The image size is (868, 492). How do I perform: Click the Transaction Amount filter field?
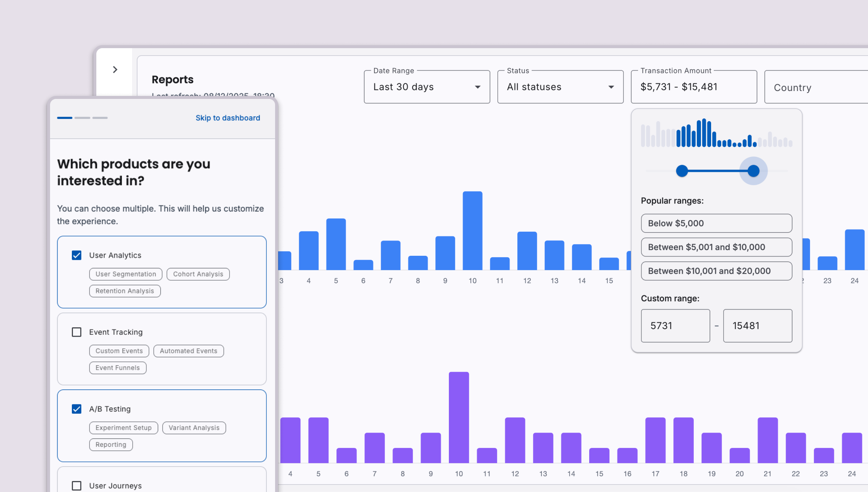click(693, 87)
